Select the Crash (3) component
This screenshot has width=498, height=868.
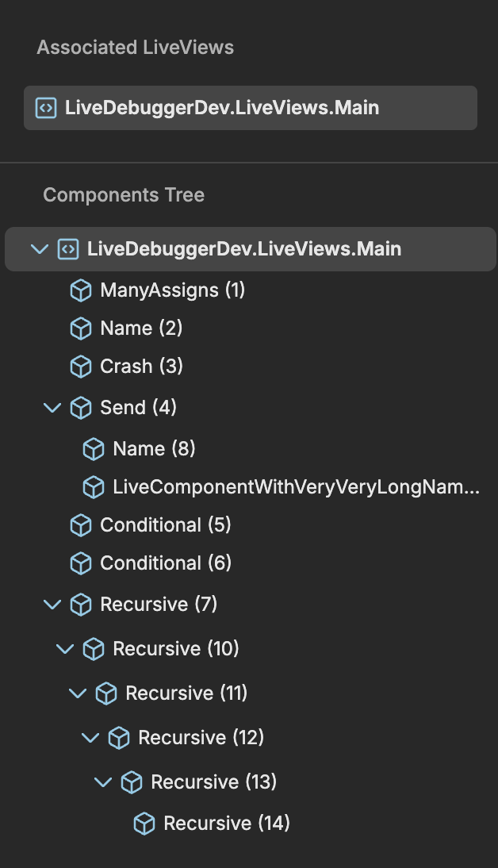[x=141, y=367]
